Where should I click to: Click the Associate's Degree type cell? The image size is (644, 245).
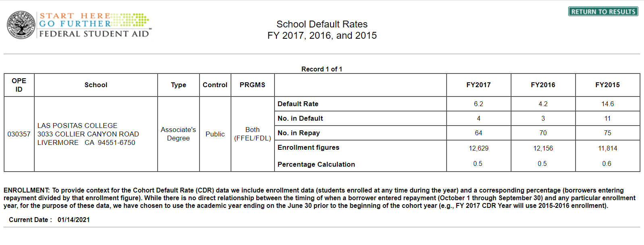click(178, 134)
